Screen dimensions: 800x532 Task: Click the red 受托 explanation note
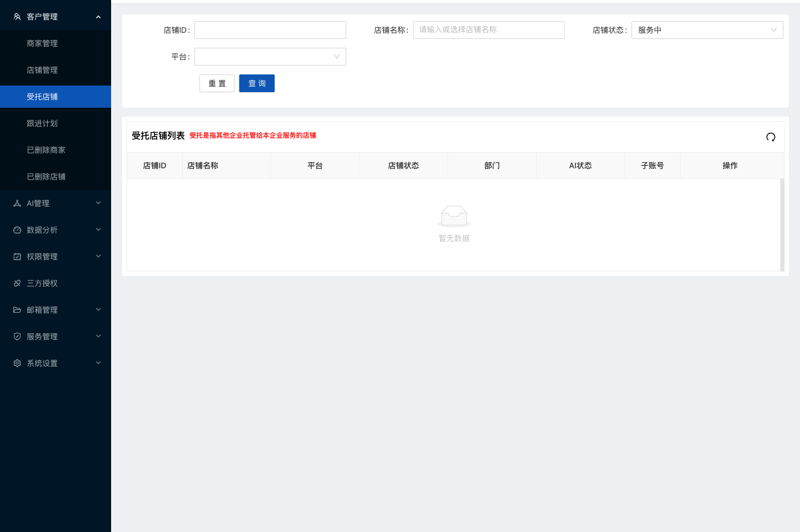click(253, 135)
